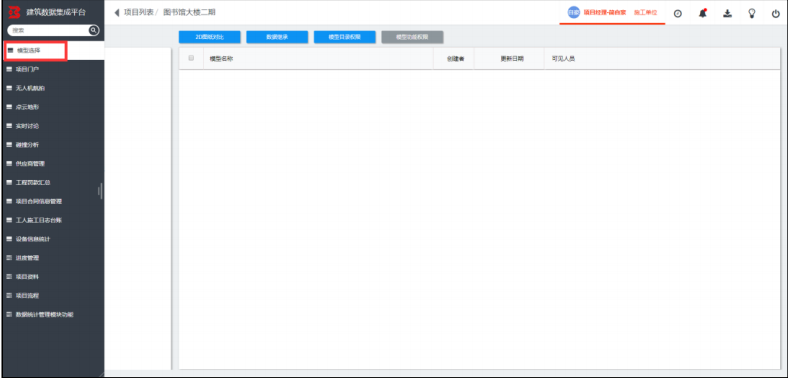Viewport: 788px width, 378px height.
Task: Click the 创建者 column header
Action: [455, 59]
